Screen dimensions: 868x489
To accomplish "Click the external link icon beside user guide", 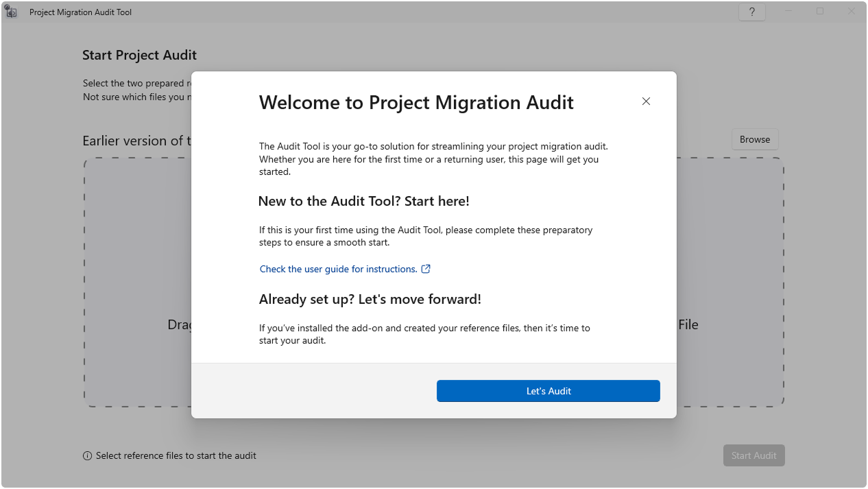I will click(426, 269).
